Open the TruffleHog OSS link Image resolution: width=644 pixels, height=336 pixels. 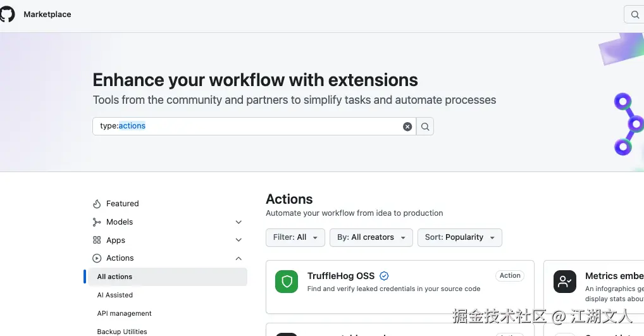[x=341, y=276]
